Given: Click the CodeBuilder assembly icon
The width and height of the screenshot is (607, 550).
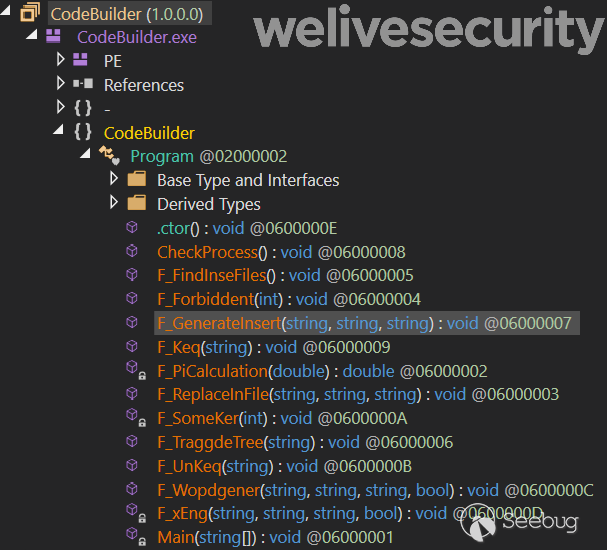Looking at the screenshot, I should (x=30, y=14).
